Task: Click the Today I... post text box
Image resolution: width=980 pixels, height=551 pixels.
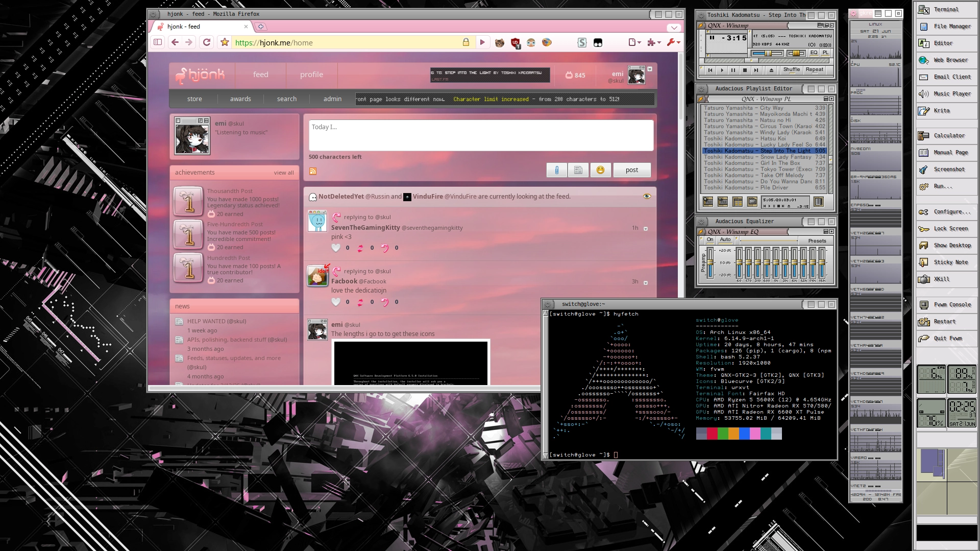Action: point(481,135)
